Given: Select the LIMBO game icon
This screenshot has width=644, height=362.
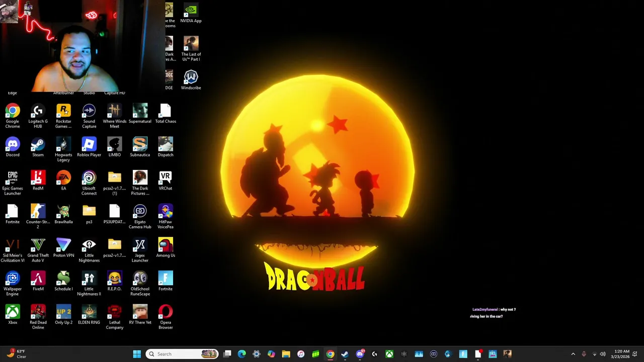Looking at the screenshot, I should pyautogui.click(x=115, y=147).
